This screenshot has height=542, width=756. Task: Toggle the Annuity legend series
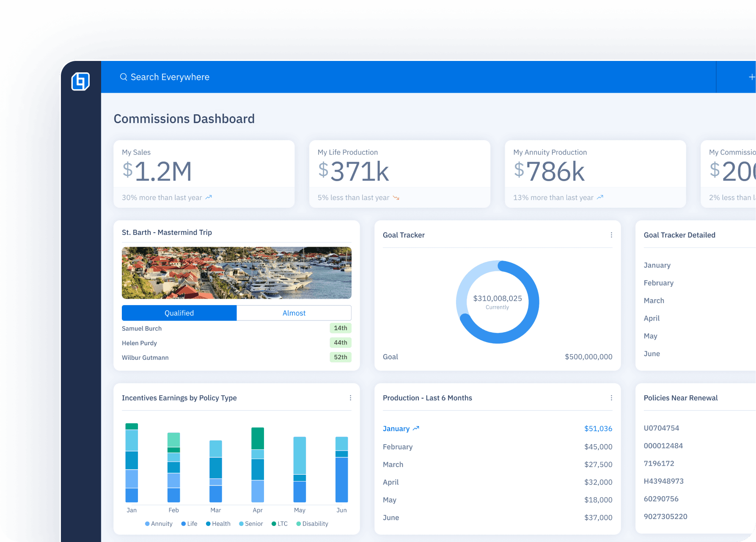[x=159, y=524]
